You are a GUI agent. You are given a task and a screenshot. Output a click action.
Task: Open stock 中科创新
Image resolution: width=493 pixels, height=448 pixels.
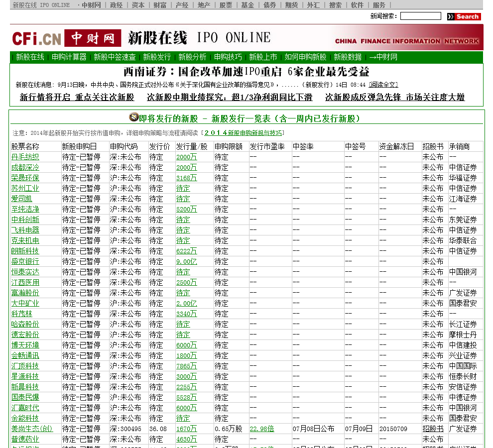click(x=25, y=220)
